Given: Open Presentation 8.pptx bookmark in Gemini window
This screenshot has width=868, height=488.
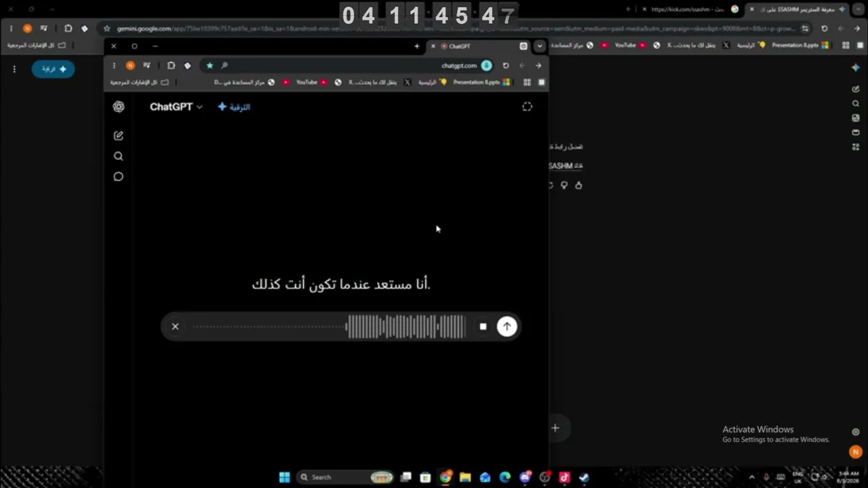Looking at the screenshot, I should tap(800, 45).
